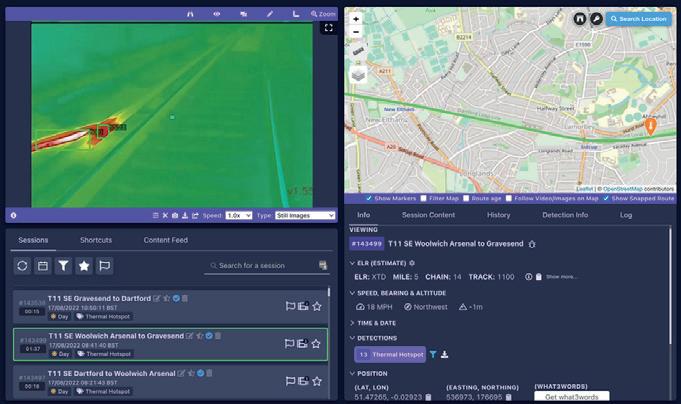This screenshot has width=681, height=404.
Task: Open the Speed 1.0x dropdown
Action: point(238,215)
